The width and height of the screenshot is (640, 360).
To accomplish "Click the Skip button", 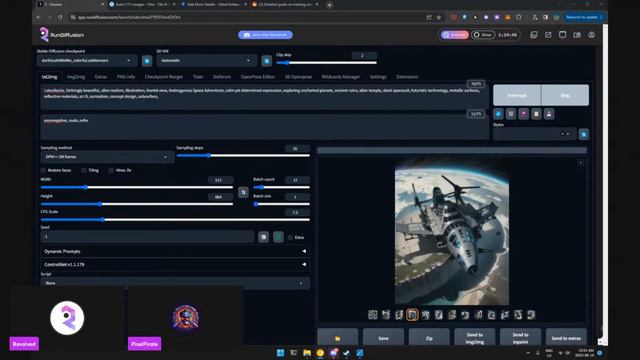I will click(565, 95).
